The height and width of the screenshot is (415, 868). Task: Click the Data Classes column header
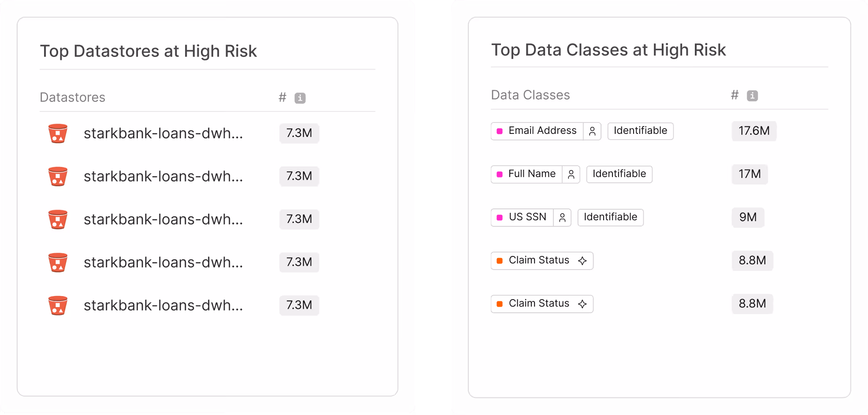click(530, 95)
